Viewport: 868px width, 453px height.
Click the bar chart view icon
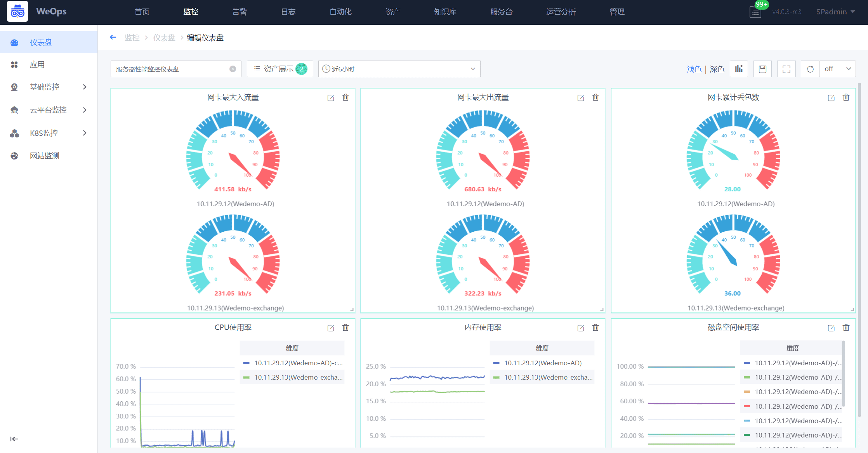pyautogui.click(x=740, y=68)
